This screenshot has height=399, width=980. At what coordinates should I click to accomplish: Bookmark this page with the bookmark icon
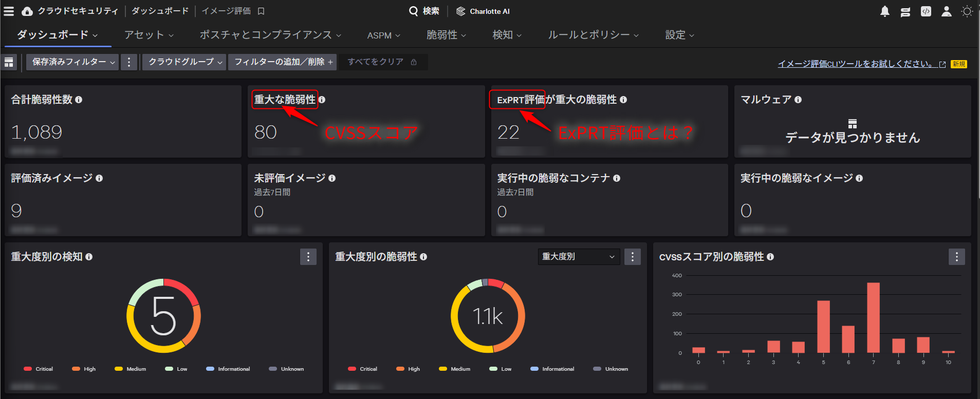[261, 11]
